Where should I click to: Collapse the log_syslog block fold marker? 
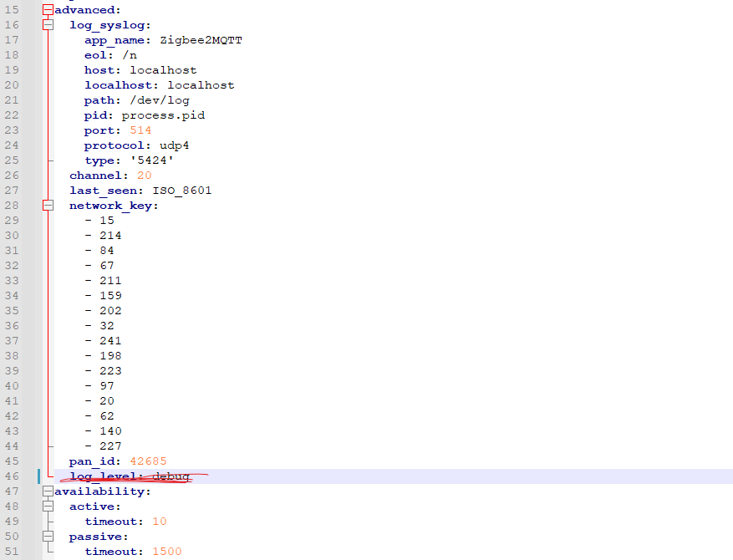click(x=48, y=25)
